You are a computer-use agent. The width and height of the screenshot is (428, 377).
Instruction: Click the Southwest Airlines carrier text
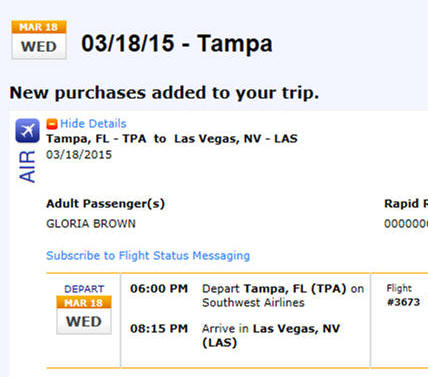253,303
